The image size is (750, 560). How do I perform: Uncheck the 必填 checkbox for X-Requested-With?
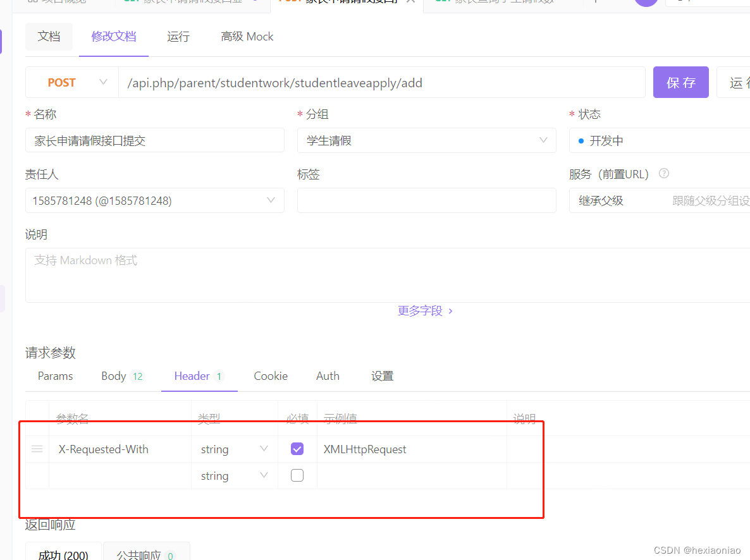[x=297, y=448]
